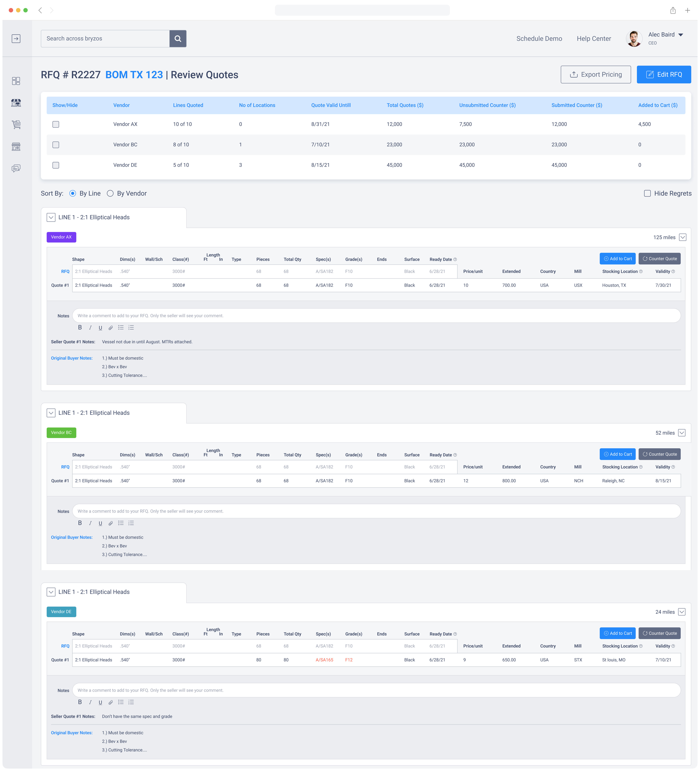Counter Quote for Vendor BC
This screenshot has height=771, width=700.
click(x=659, y=454)
